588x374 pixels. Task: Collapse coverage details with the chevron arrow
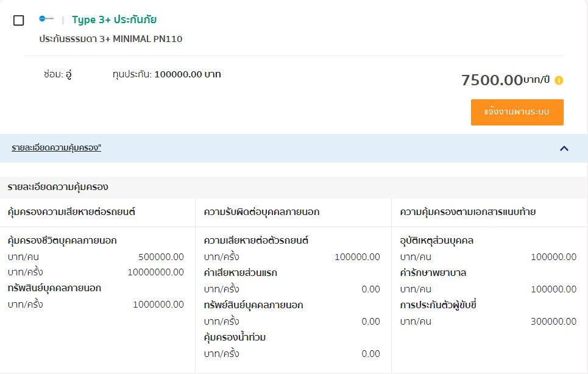click(564, 148)
